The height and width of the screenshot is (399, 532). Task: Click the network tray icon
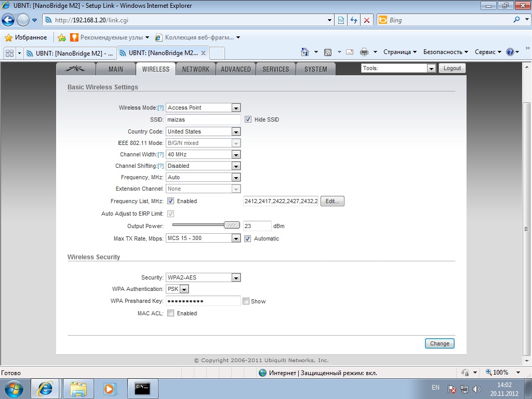click(x=464, y=389)
